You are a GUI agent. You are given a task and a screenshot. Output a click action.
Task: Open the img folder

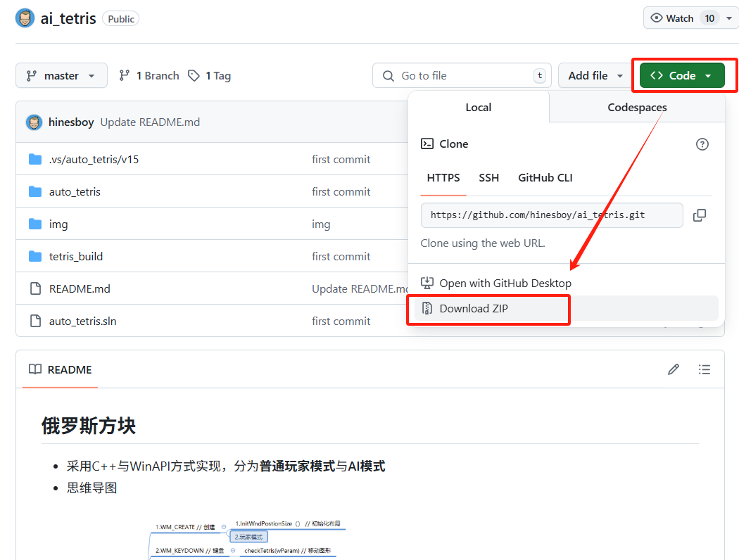tap(58, 224)
